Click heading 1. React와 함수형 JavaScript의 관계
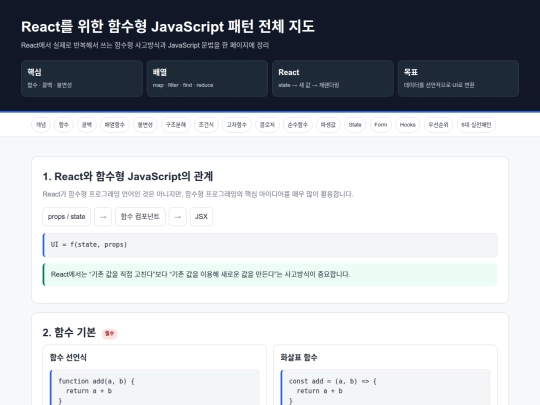This screenshot has height=405, width=540. (x=128, y=176)
